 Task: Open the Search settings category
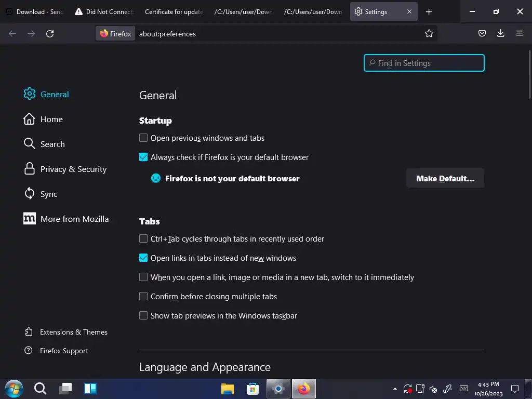[x=44, y=144]
